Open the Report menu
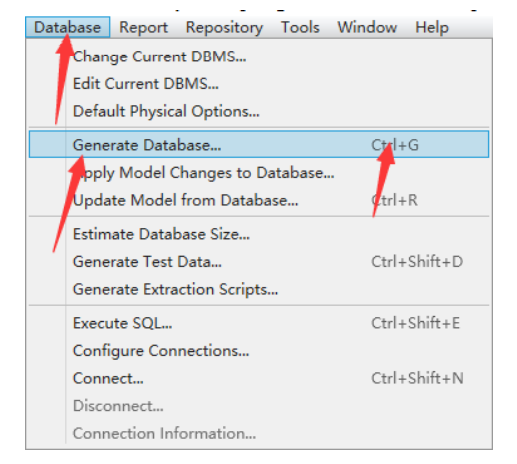Viewport: 517px width, 464px height. 144,27
